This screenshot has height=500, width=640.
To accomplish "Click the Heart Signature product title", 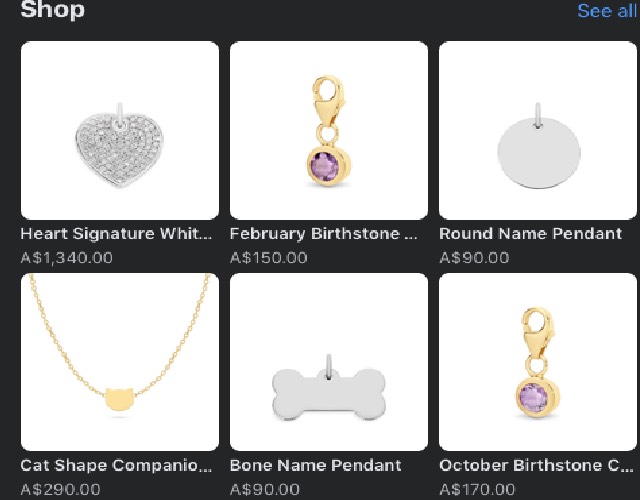I will [117, 234].
